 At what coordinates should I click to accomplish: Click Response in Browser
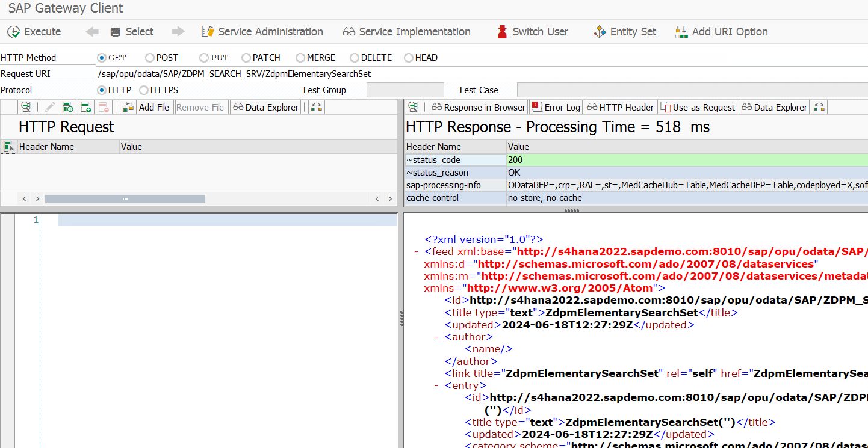478,107
